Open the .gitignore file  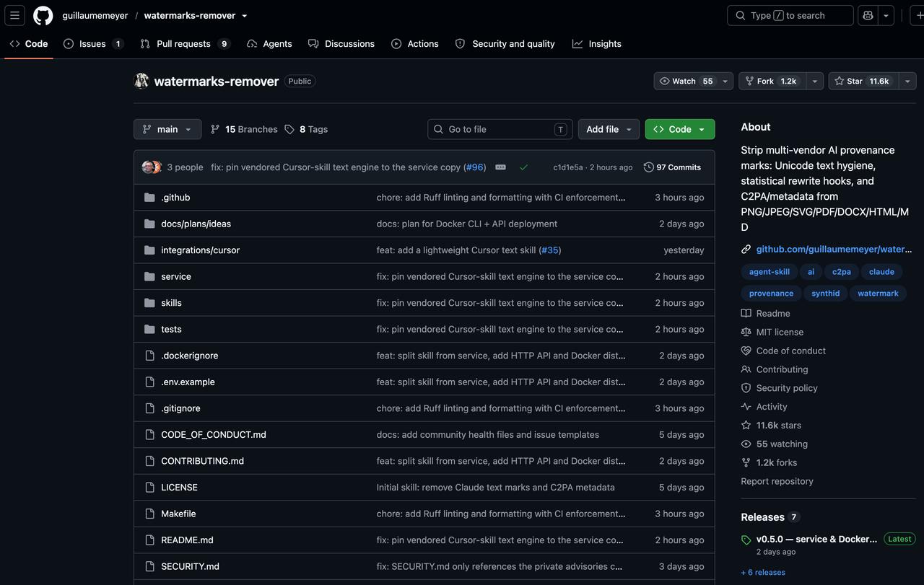coord(180,408)
